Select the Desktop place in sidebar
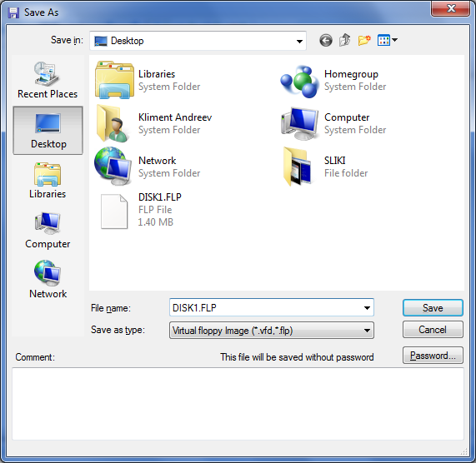 [x=48, y=131]
